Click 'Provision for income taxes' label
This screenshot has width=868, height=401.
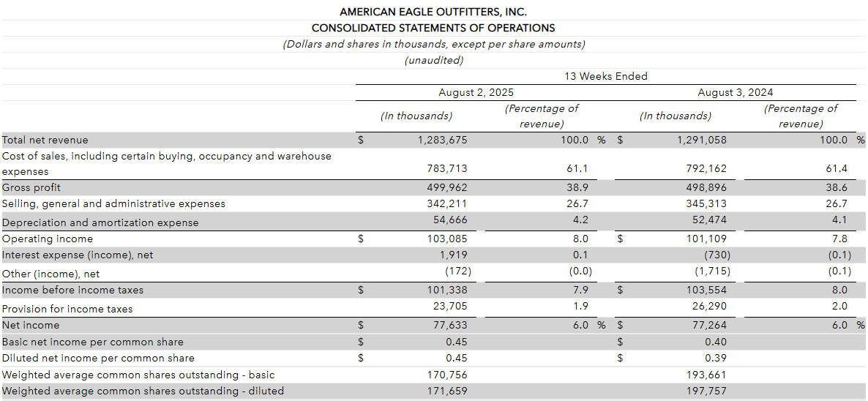click(67, 309)
